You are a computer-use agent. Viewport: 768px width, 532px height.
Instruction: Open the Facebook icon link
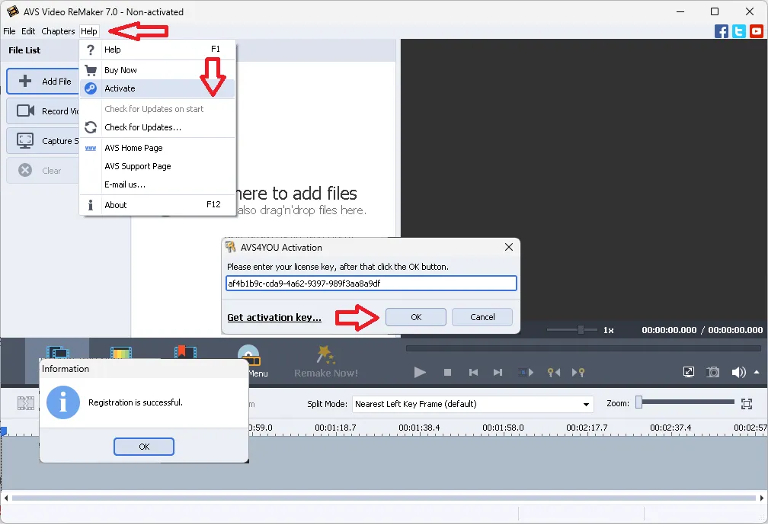click(722, 31)
